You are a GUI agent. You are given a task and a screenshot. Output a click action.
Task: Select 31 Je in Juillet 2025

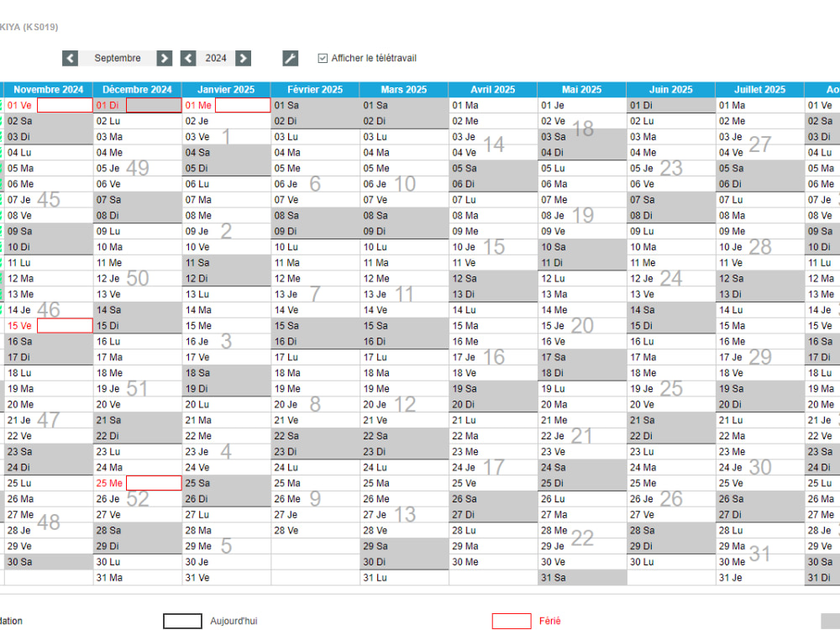759,578
